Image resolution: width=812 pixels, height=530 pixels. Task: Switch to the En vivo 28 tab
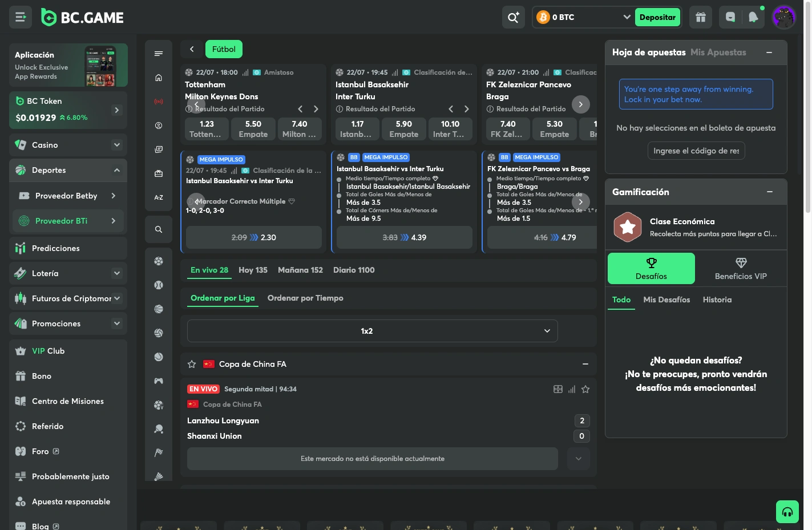pyautogui.click(x=209, y=270)
